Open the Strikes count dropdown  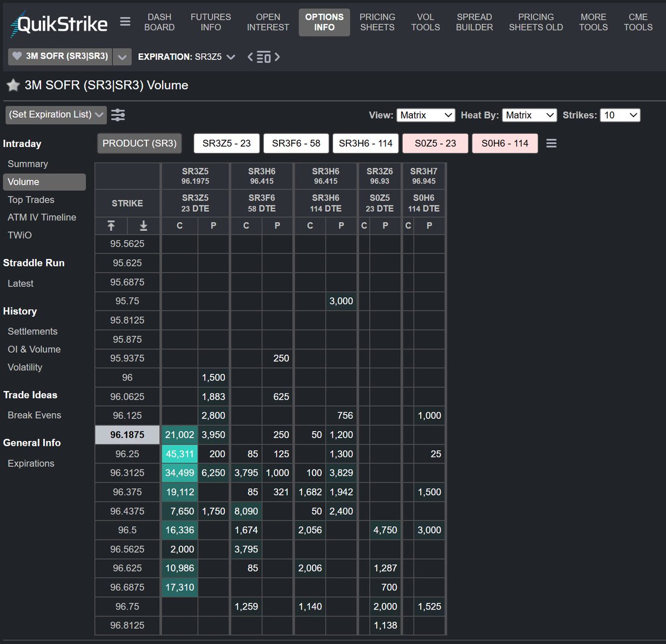[620, 115]
